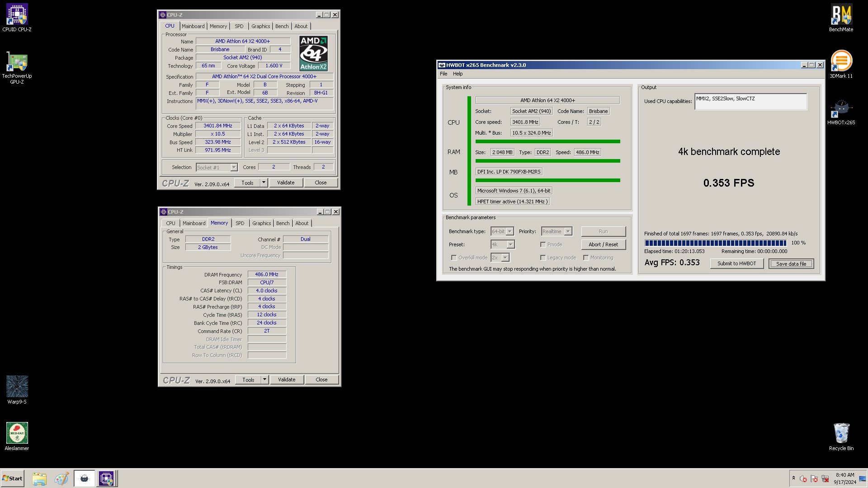The width and height of the screenshot is (868, 488).
Task: Launch the HWBOTx265 desktop shortcut
Action: (841, 112)
